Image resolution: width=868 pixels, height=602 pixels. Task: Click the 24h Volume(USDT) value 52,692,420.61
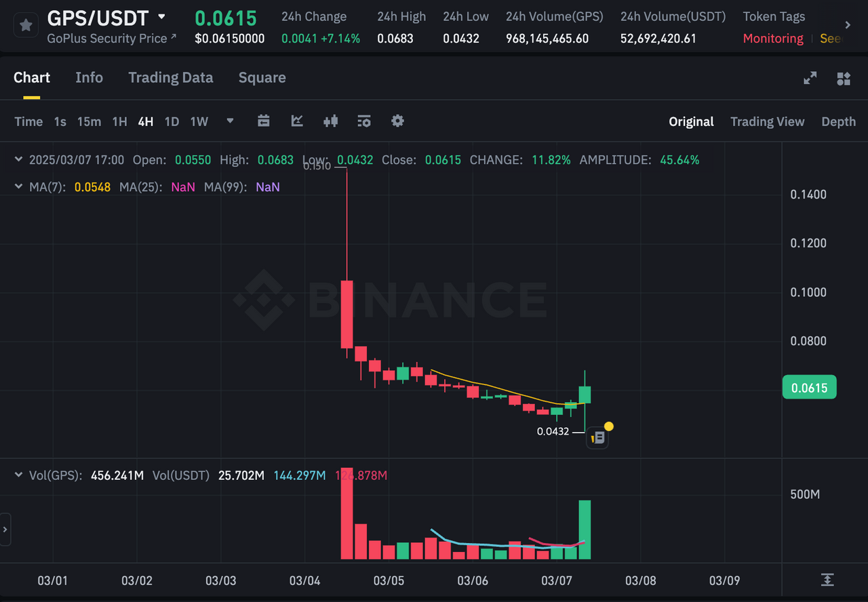click(x=658, y=39)
